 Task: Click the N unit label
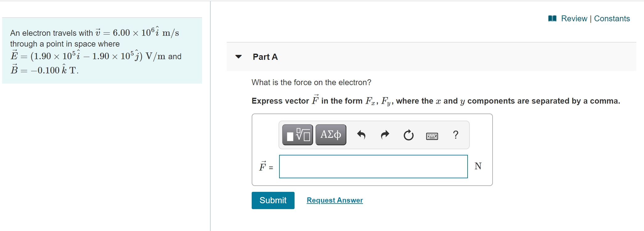point(478,166)
